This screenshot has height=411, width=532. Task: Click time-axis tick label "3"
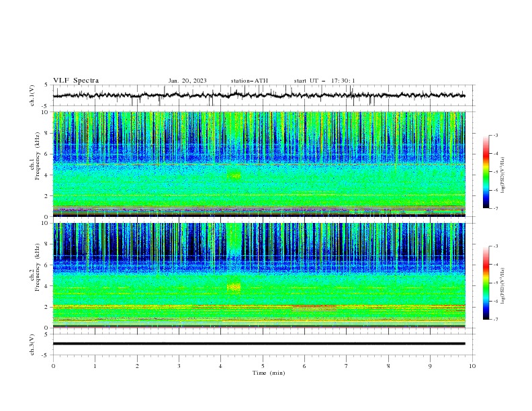(x=179, y=366)
